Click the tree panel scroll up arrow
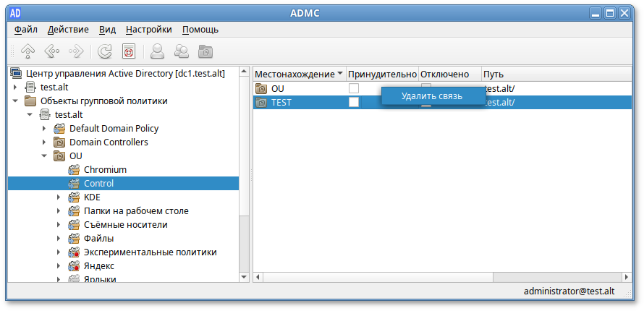This screenshot has width=644, height=311. (244, 72)
